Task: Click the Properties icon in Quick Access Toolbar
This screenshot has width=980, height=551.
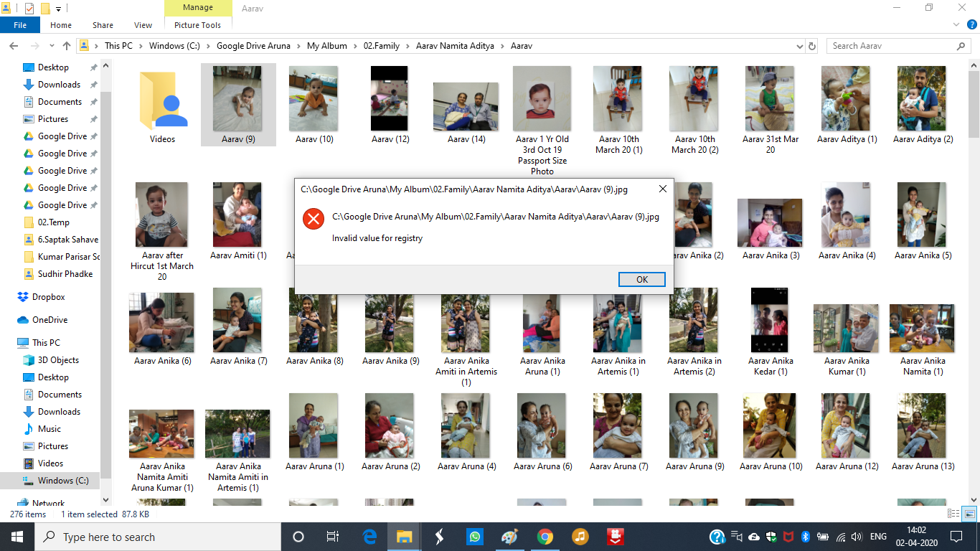Action: tap(29, 9)
